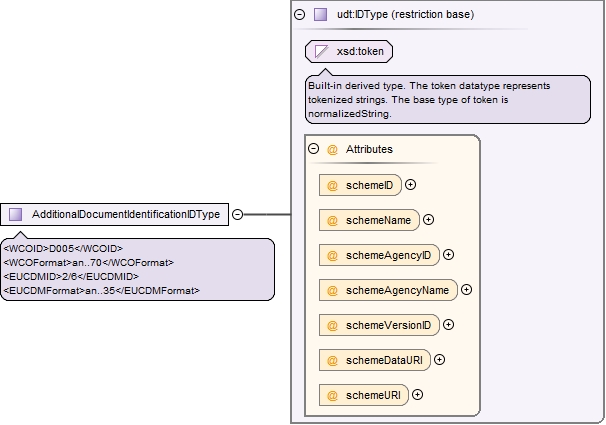This screenshot has height=425, width=606.
Task: Click the @ icon of schemeVersionID
Action: [x=332, y=325]
